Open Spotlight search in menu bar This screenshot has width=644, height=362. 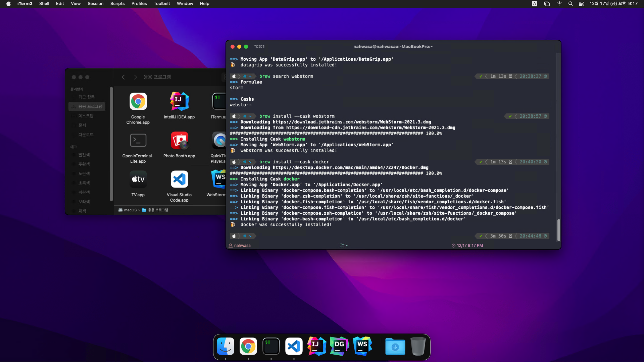tap(570, 4)
